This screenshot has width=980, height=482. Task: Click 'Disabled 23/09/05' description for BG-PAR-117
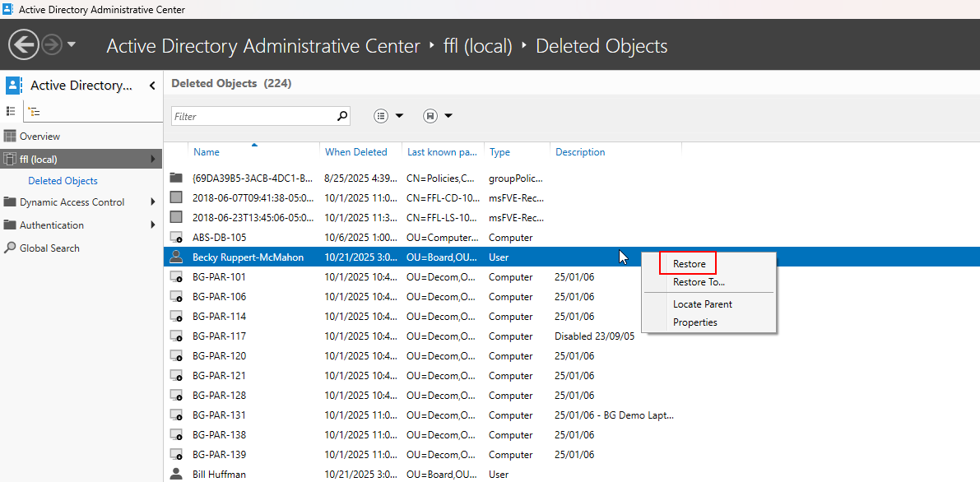[x=594, y=336]
